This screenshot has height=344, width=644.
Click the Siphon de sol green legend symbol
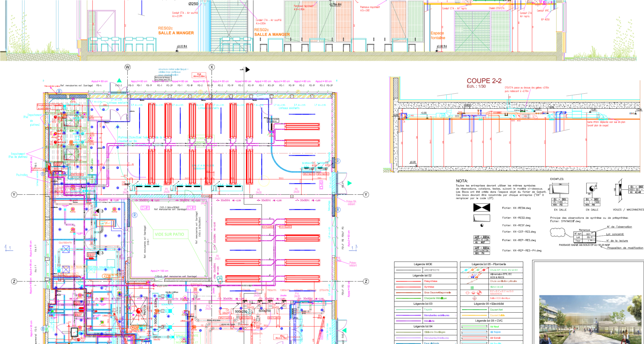tap(472, 287)
